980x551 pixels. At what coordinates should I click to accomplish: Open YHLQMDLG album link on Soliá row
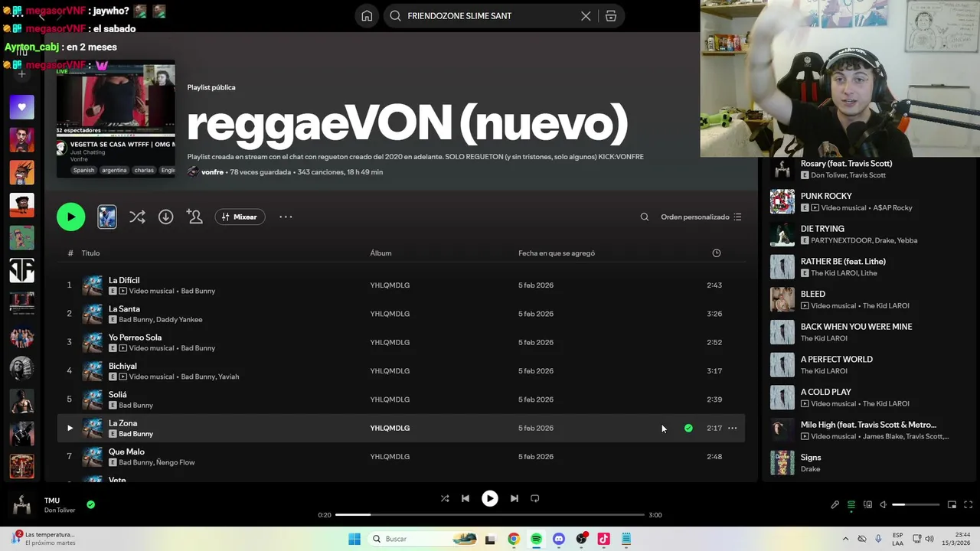[390, 399]
